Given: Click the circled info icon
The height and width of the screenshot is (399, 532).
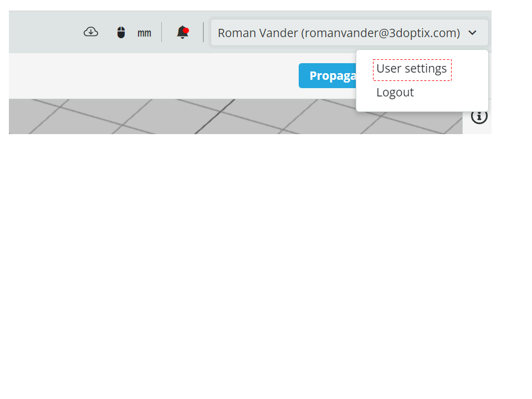Looking at the screenshot, I should pos(479,116).
